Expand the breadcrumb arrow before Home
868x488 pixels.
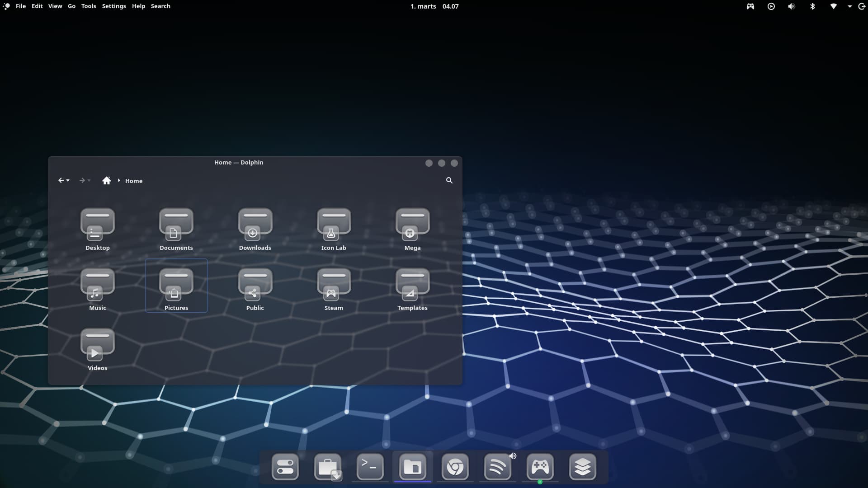[x=119, y=181]
